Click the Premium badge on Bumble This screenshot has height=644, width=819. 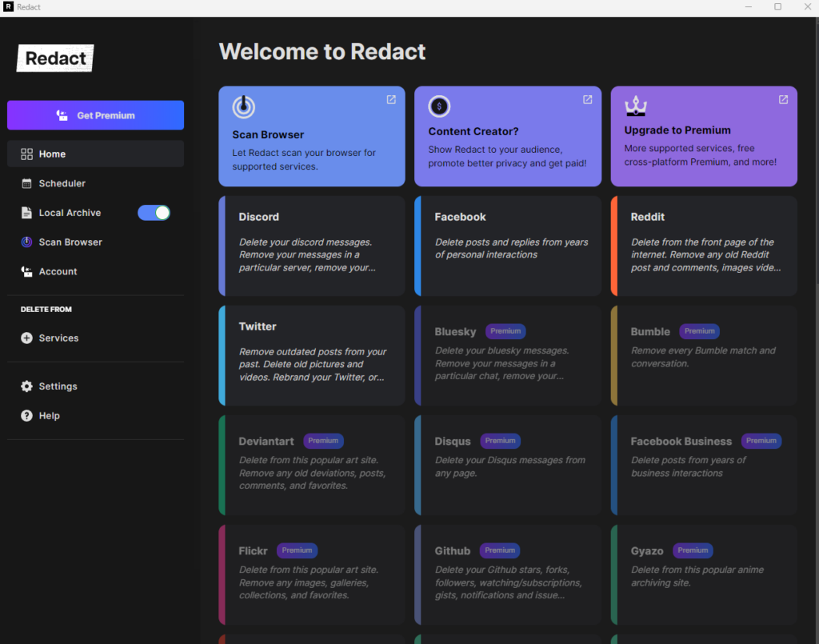point(699,331)
